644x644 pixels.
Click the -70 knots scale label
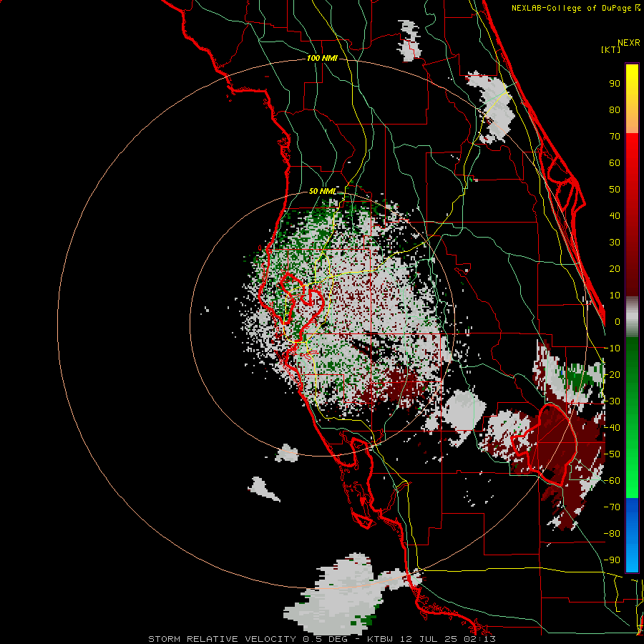click(x=612, y=507)
